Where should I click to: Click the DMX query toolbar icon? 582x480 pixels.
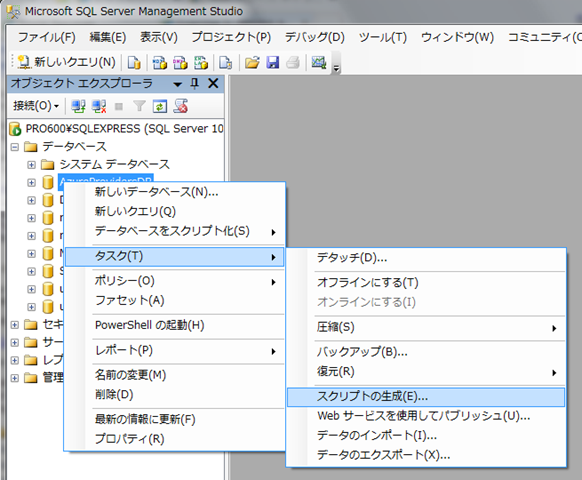click(x=180, y=63)
